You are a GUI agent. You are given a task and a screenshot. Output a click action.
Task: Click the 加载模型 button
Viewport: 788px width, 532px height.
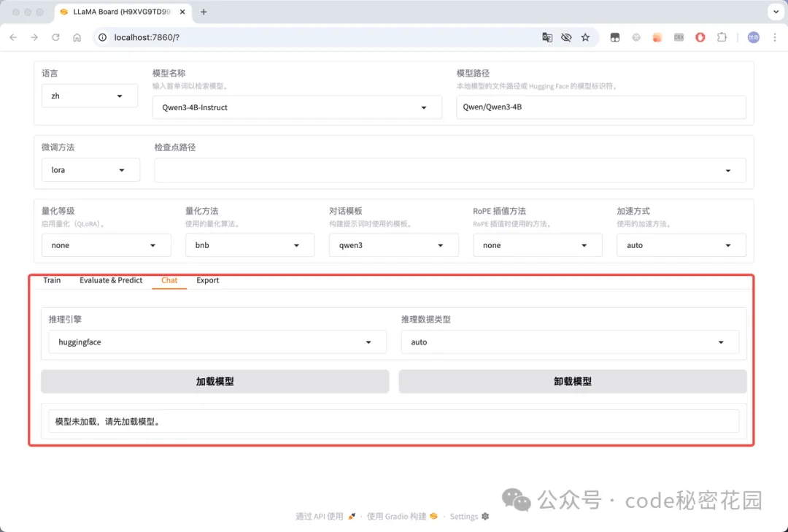click(215, 382)
